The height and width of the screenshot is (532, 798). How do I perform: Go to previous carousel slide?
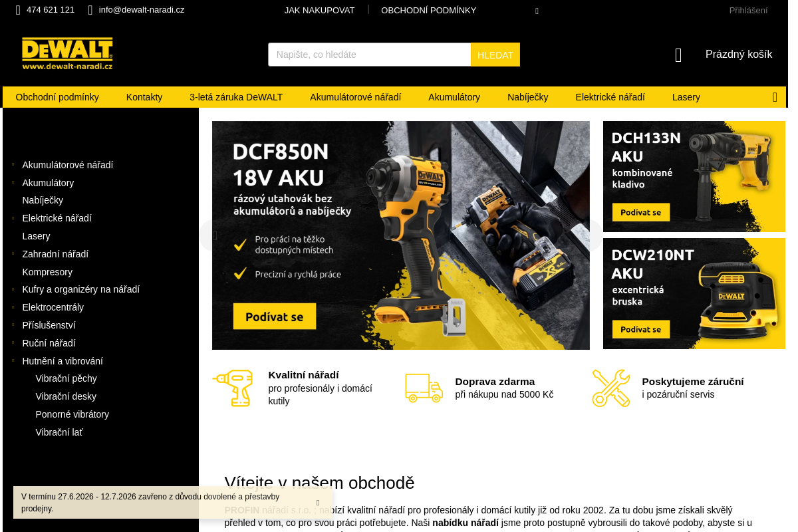pyautogui.click(x=214, y=235)
